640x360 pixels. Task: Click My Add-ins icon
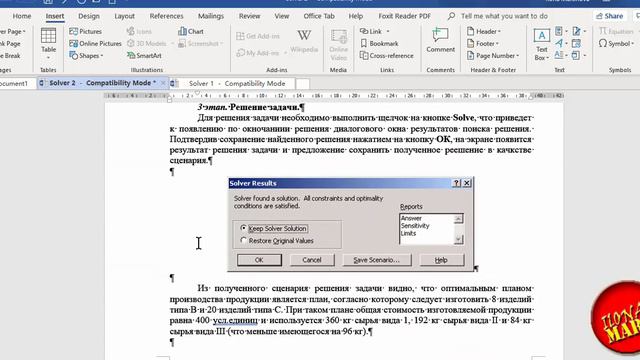(240, 53)
